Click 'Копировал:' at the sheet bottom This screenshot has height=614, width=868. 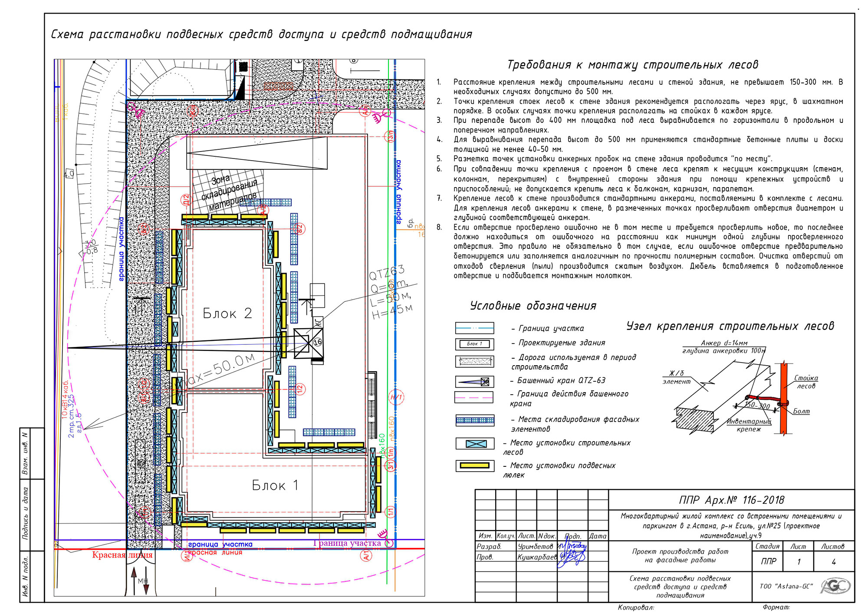636,607
